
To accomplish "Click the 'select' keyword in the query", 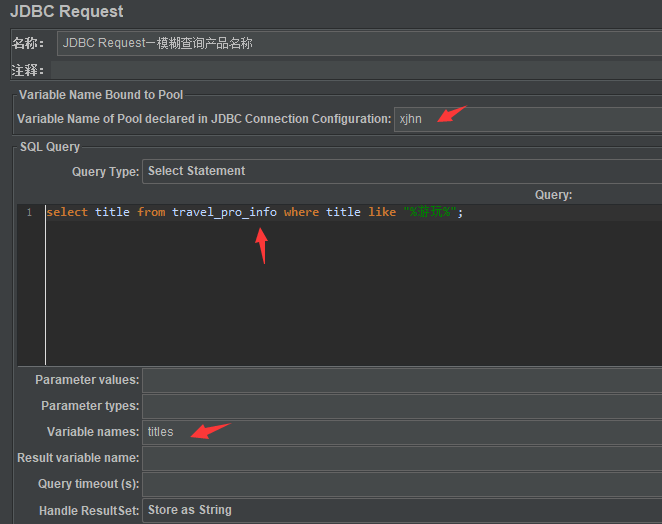I will 67,212.
